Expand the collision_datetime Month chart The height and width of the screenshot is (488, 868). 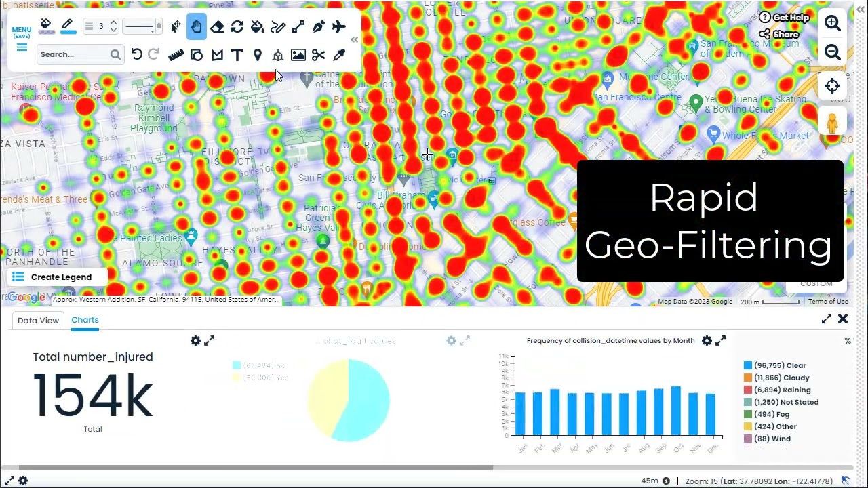721,341
